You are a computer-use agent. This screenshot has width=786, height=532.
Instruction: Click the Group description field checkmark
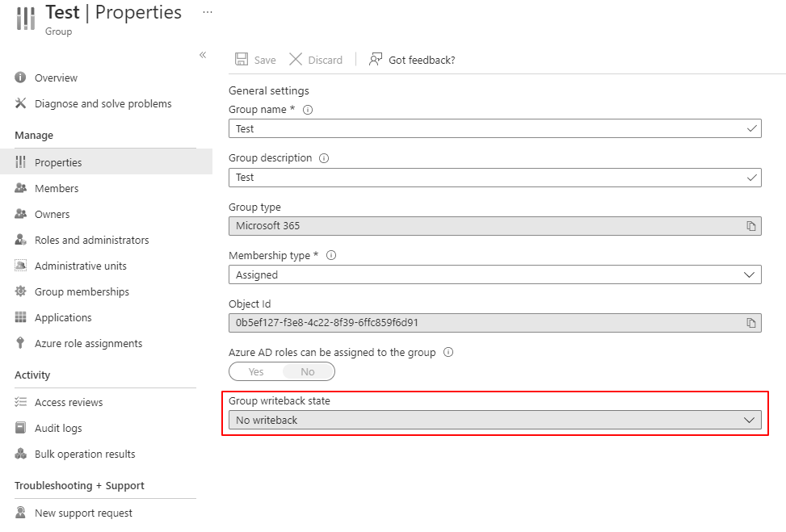pos(751,178)
